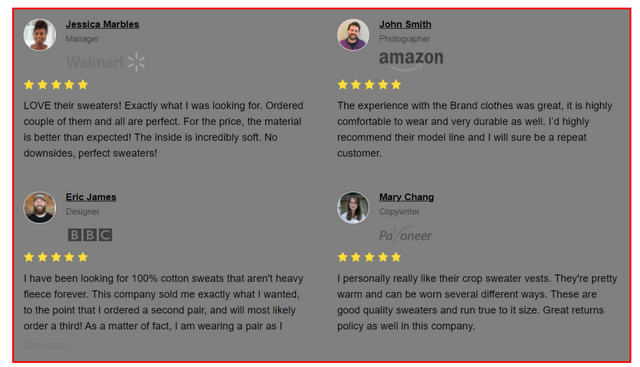Click the star rating under BBC logo
Viewport: 640px width, 367px height.
tap(56, 257)
